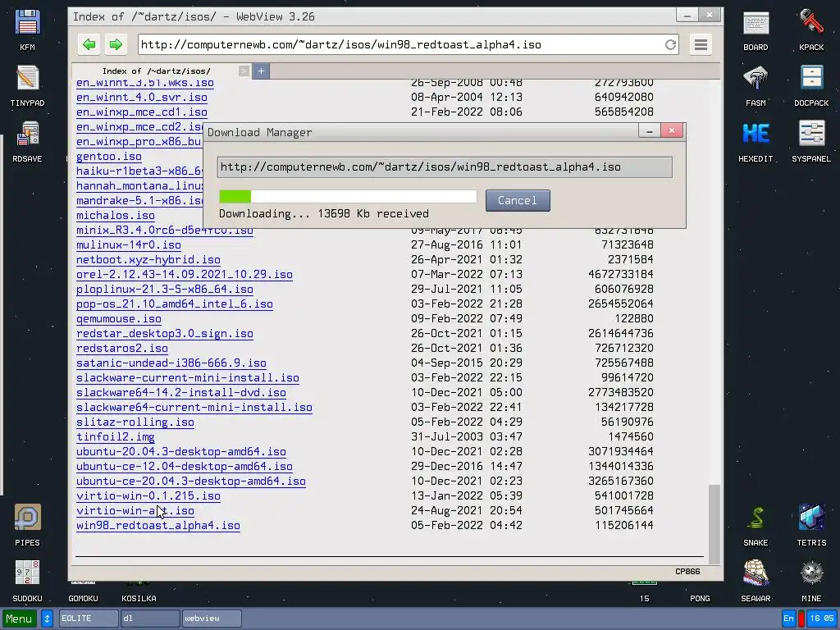Open ubuntu-20.04.3-desktop-amd64.iso link

[181, 452]
